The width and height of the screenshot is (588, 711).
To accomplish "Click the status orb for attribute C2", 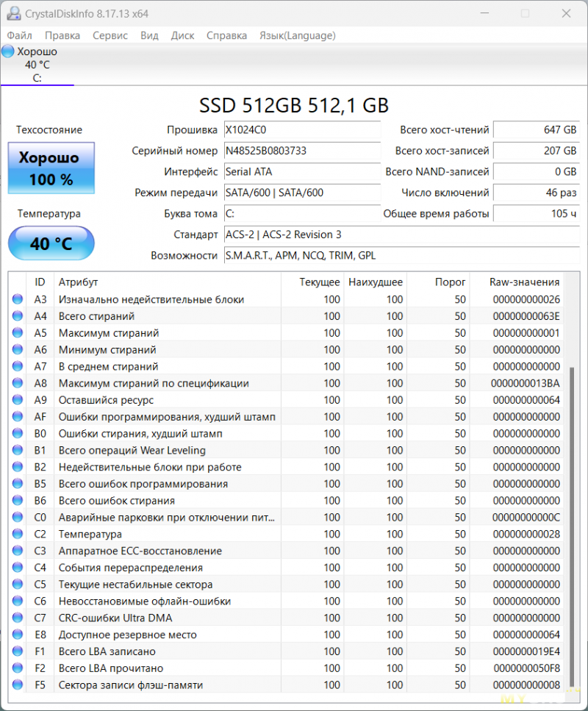I will (18, 534).
